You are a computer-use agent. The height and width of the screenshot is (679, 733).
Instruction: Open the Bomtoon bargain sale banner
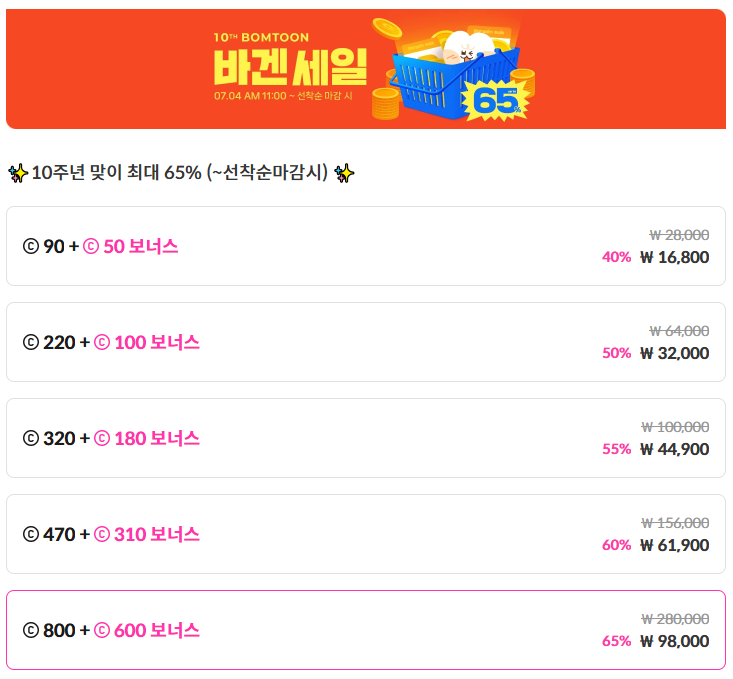[x=366, y=69]
